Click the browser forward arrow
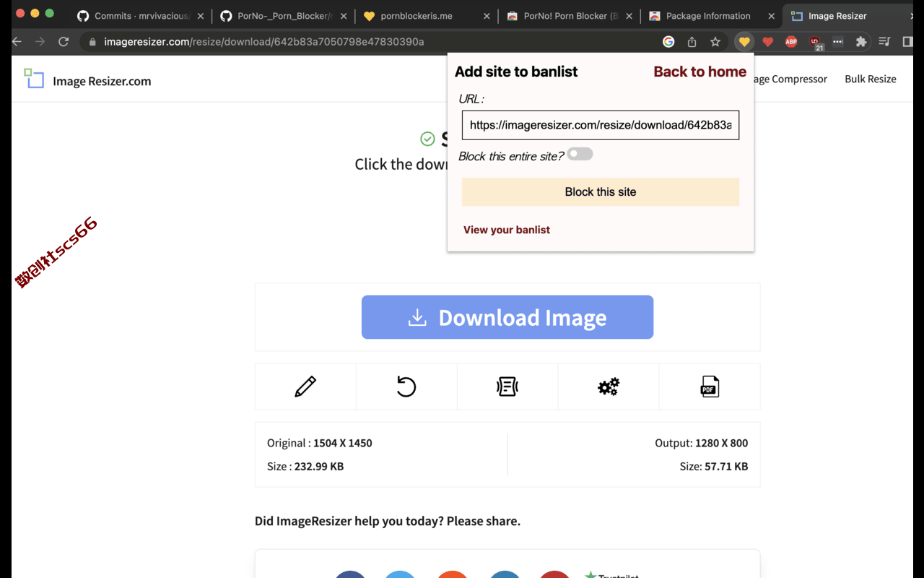924x578 pixels. [40, 42]
